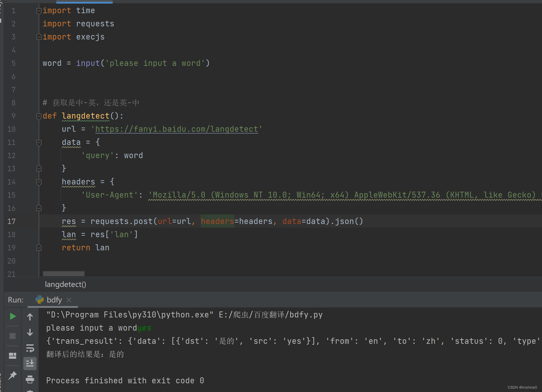Click the Python icon on bdfy tab
This screenshot has height=392, width=542.
pos(40,300)
